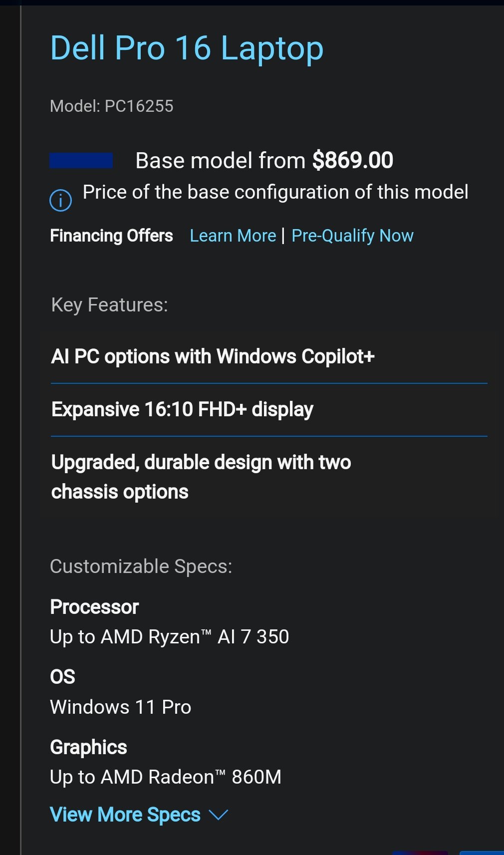Viewport: 504px width, 855px height.
Task: Click the Graphics spec heading
Action: tap(88, 747)
